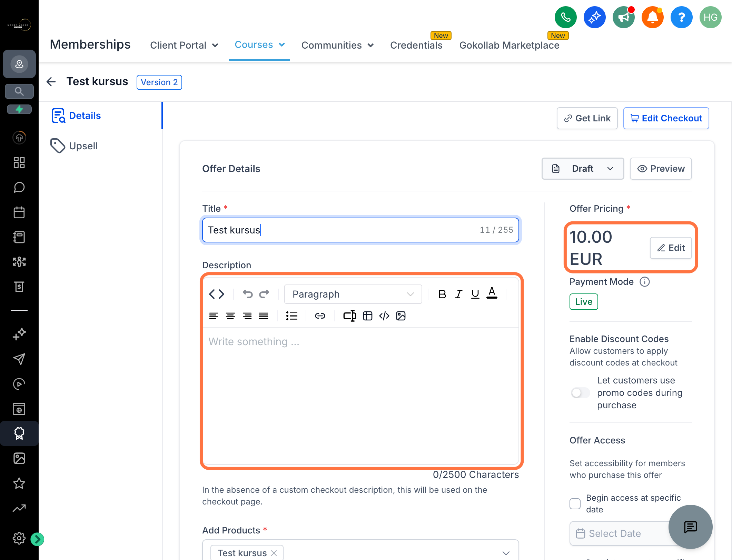This screenshot has height=560, width=732.
Task: Redo edit in description editor
Action: point(264,294)
